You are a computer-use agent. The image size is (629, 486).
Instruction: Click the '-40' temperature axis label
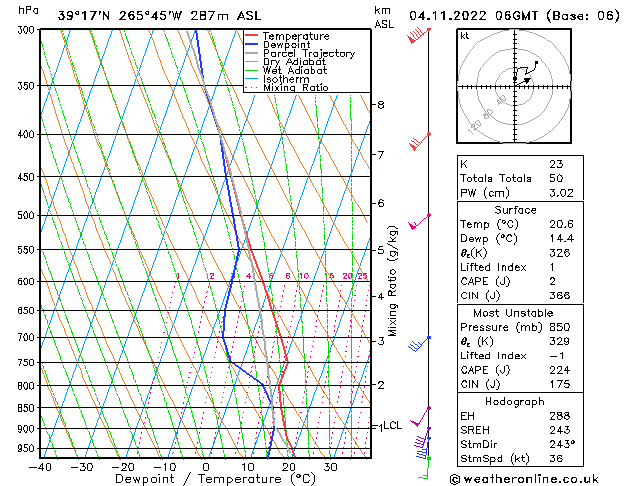pos(40,467)
